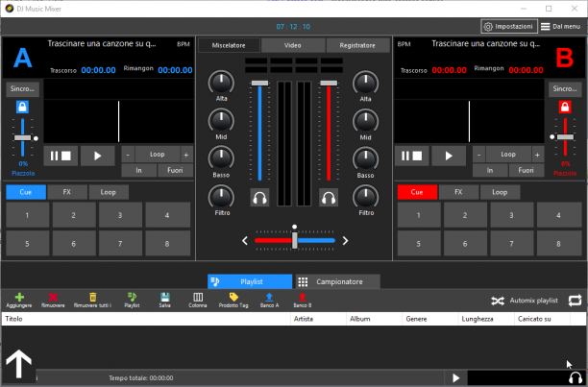Start playback on deck A

(x=97, y=156)
